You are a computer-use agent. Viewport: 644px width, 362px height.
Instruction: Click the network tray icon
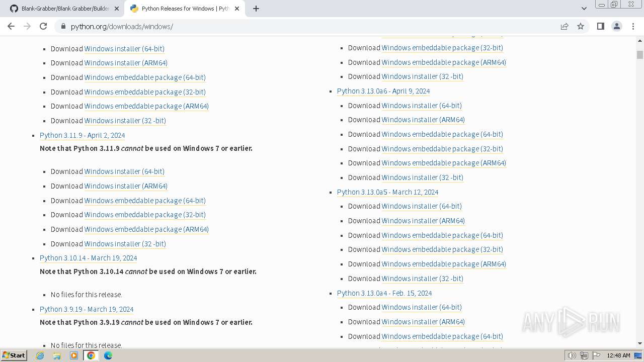pyautogui.click(x=584, y=355)
